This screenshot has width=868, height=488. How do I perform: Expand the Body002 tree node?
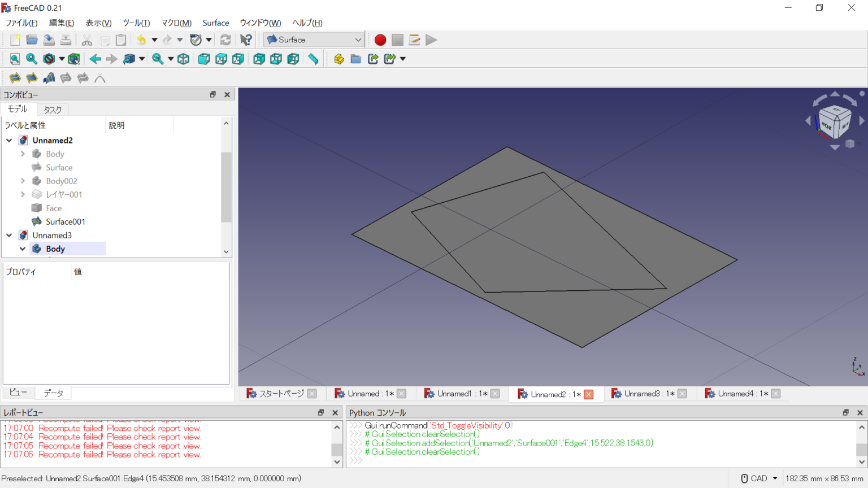(23, 181)
